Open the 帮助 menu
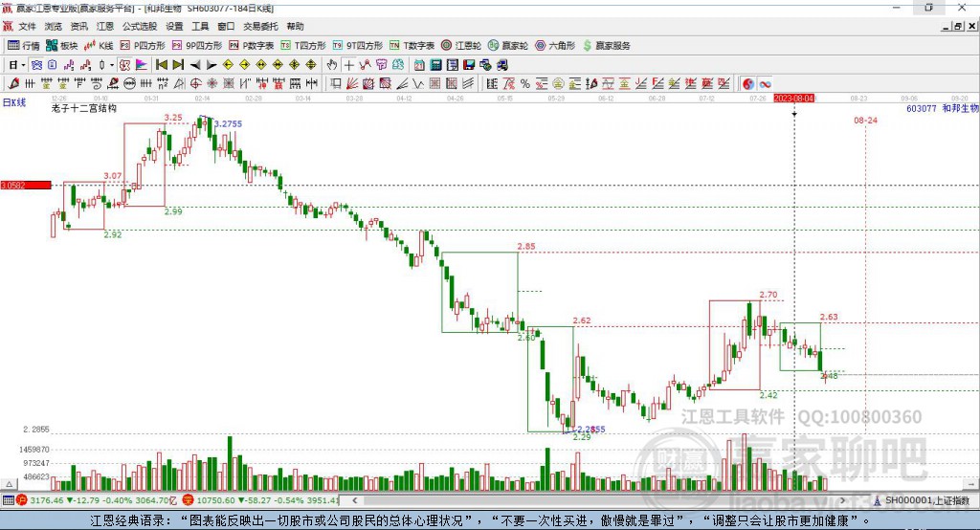 295,26
